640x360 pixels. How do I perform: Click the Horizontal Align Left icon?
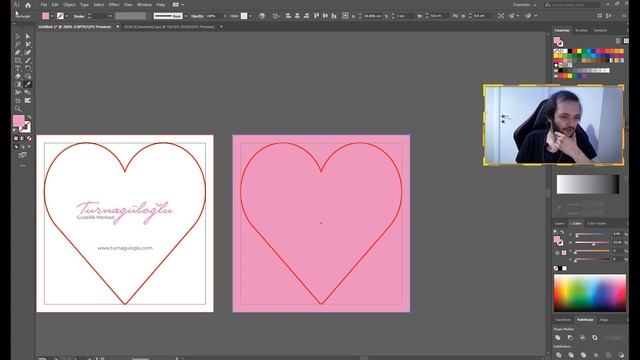click(288, 16)
